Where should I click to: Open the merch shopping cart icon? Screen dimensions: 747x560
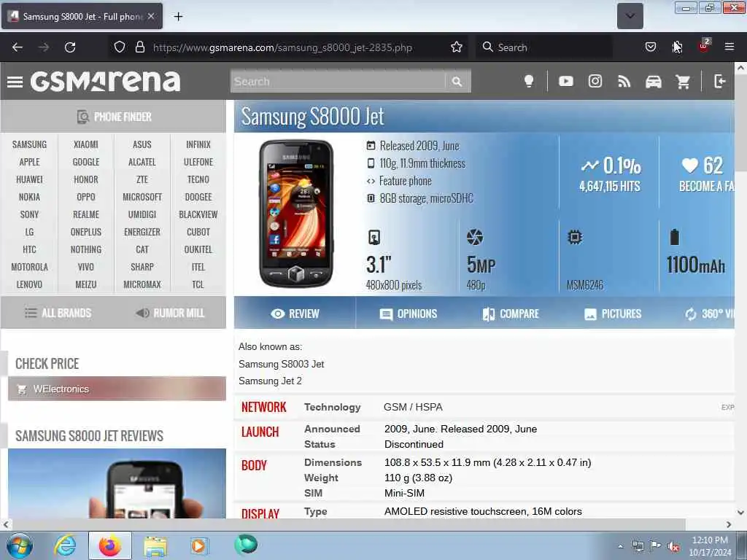tap(683, 82)
